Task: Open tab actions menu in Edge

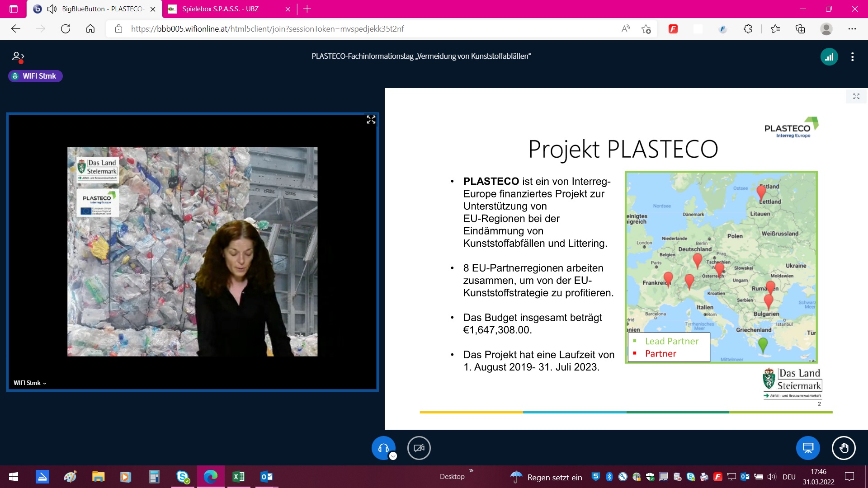Action: tap(14, 9)
